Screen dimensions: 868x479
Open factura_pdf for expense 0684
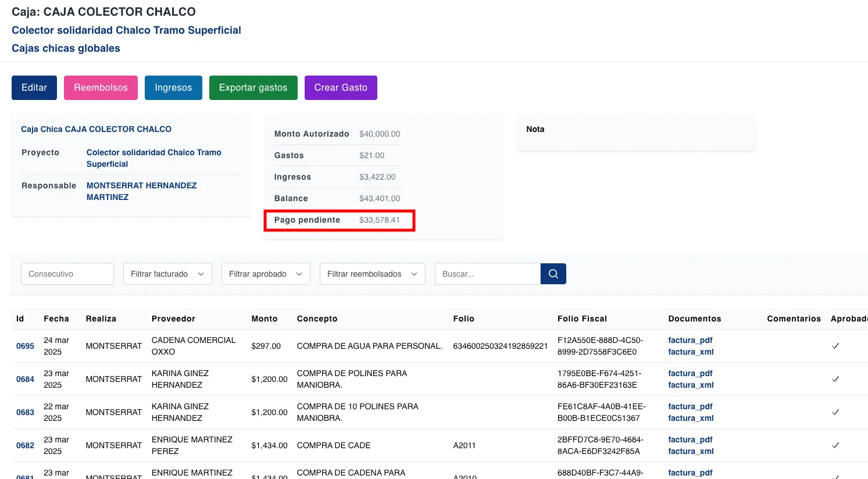coord(690,373)
